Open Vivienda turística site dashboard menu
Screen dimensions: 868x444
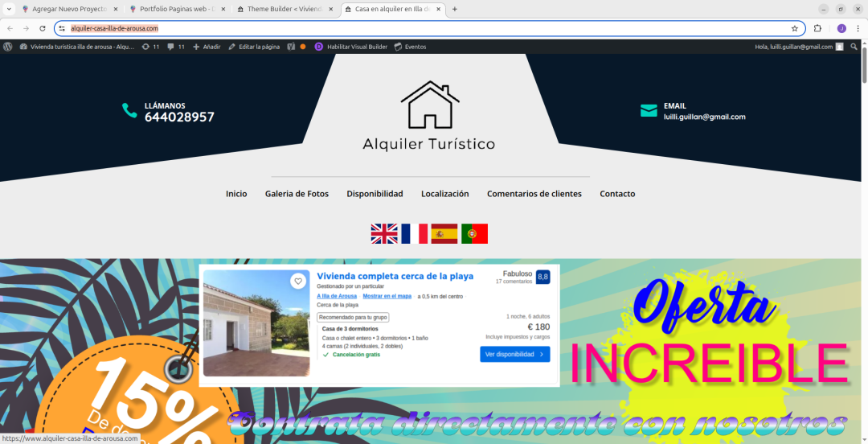coord(77,47)
